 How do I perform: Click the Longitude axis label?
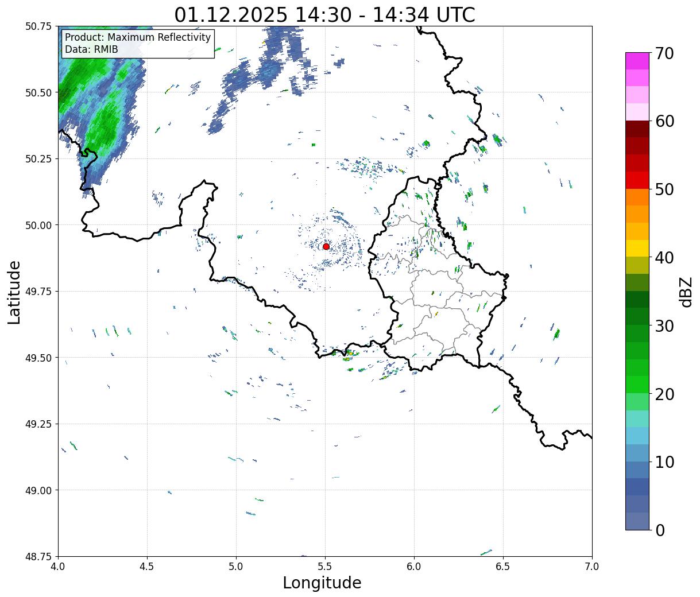[x=322, y=583]
